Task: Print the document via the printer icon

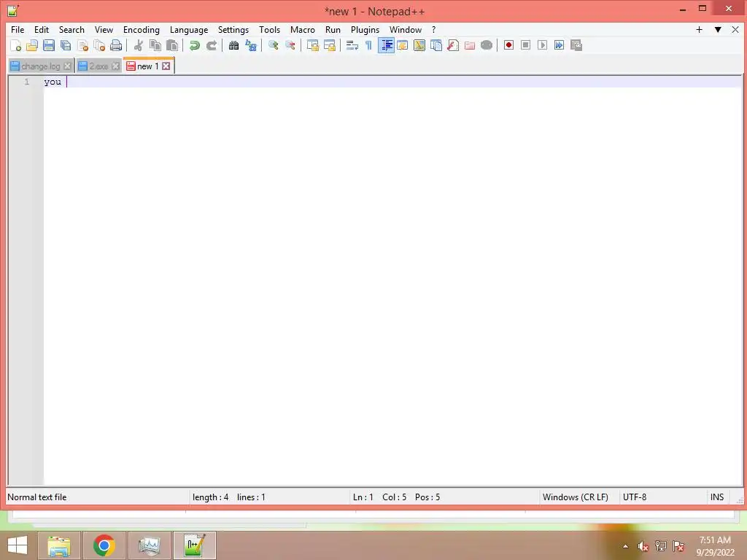Action: (116, 45)
